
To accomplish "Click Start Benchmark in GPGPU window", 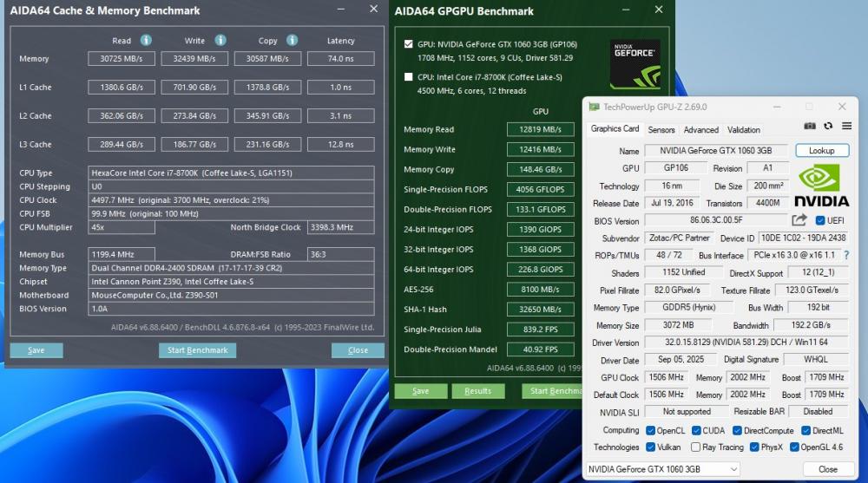I will 552,390.
